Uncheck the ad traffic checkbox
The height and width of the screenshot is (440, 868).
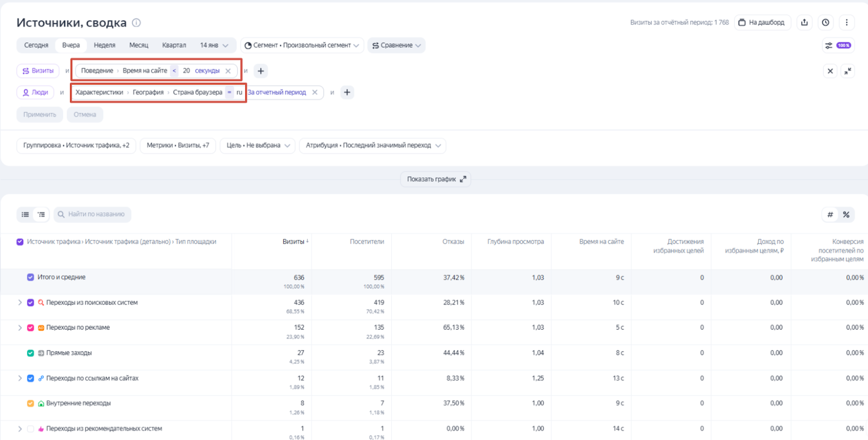click(x=30, y=328)
